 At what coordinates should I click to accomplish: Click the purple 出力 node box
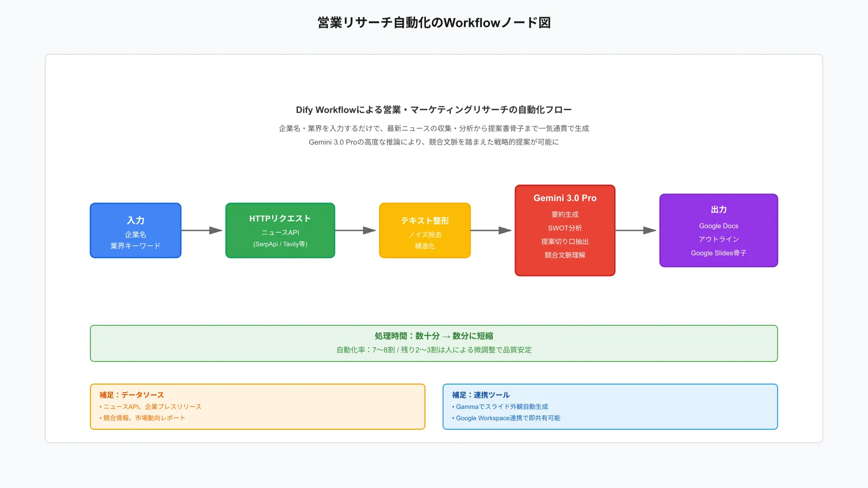click(x=719, y=230)
